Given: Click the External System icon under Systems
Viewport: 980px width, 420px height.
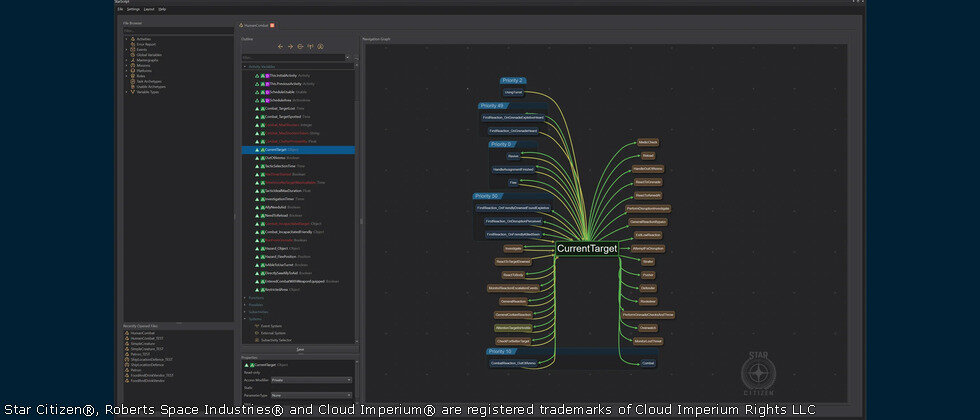Looking at the screenshot, I should (257, 332).
